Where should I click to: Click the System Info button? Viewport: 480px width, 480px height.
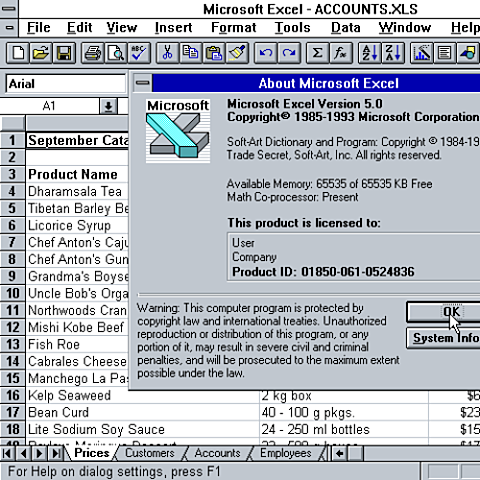[443, 338]
